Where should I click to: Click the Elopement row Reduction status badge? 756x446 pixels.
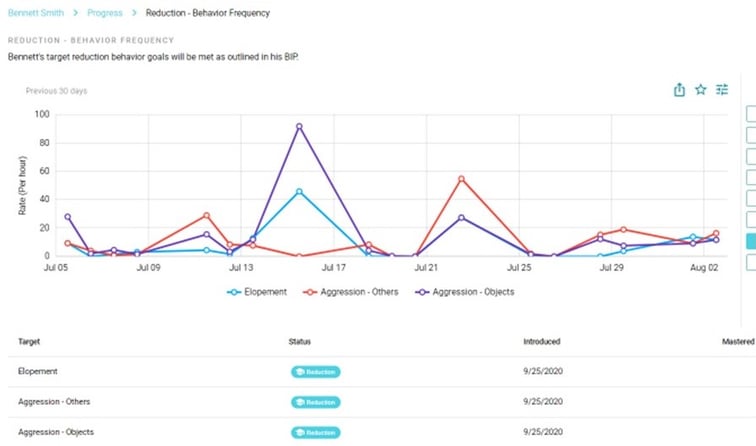pyautogui.click(x=315, y=372)
